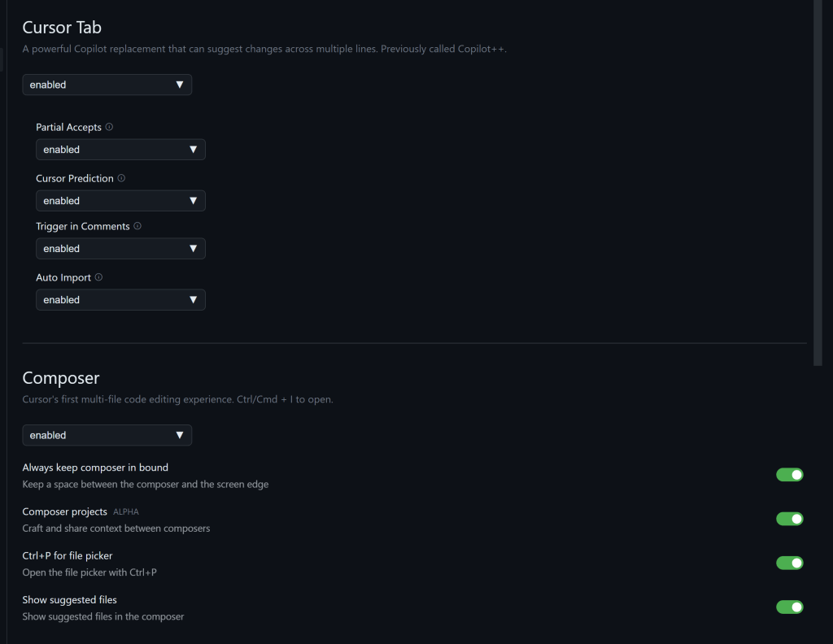Click the info icon next to Trigger in Comments
This screenshot has width=833, height=644.
137,226
